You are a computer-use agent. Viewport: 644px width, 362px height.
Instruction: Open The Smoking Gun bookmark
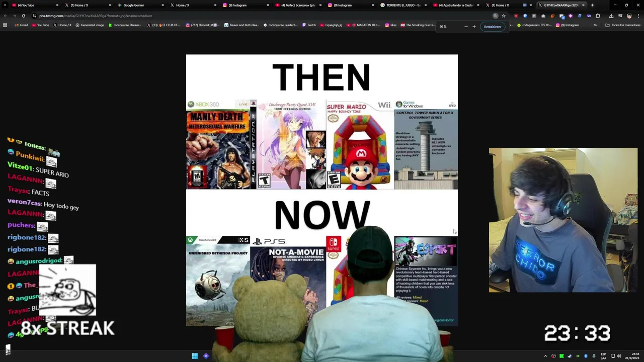tap(418, 25)
